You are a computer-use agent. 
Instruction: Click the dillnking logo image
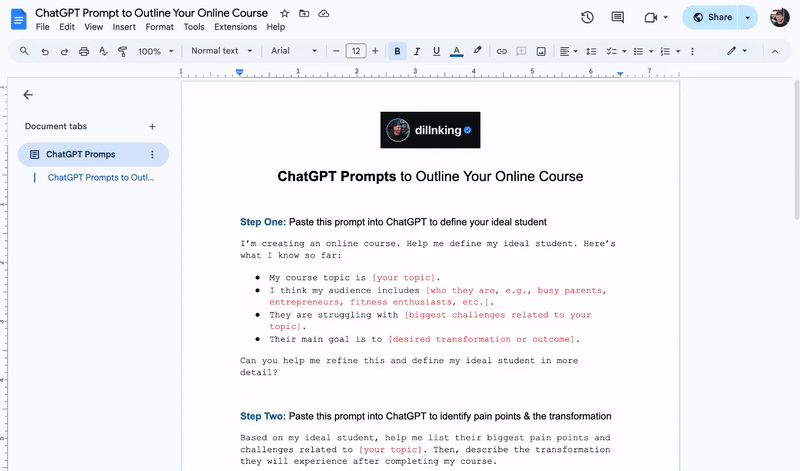pos(430,130)
